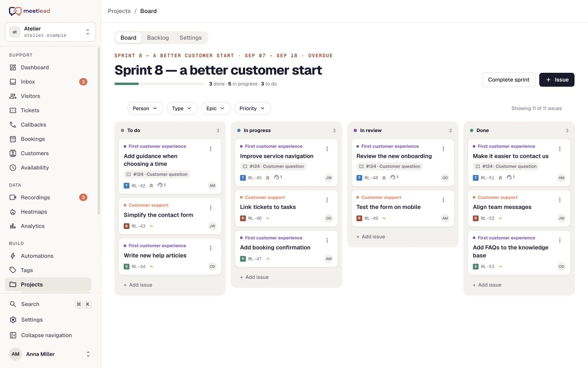Open Add booking confirmation card
Screen dimensions: 588x368
click(286, 249)
